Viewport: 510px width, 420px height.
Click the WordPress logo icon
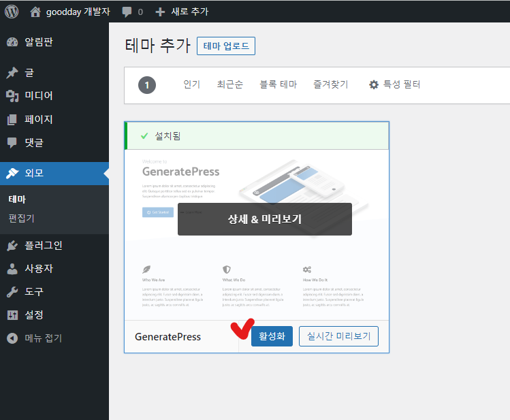[x=12, y=12]
